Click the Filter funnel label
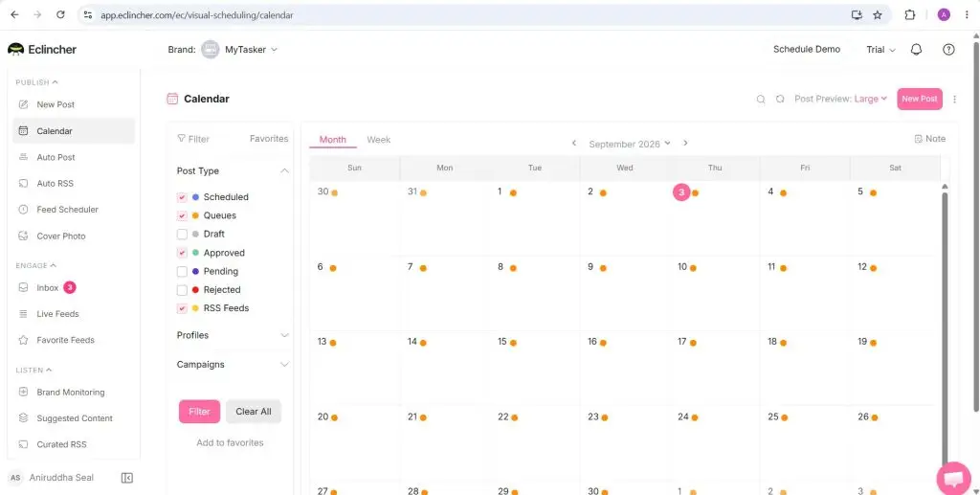Image resolution: width=980 pixels, height=495 pixels. [193, 139]
